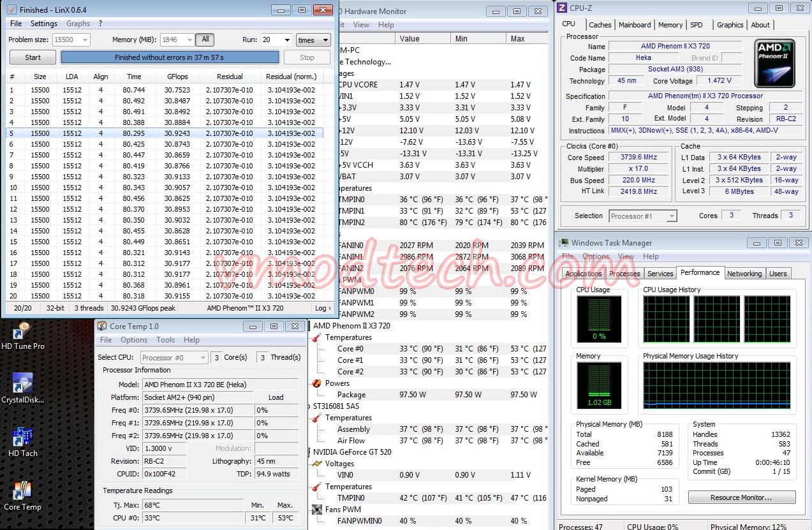Collapse the AMD Phenom II X3 720 node
The height and width of the screenshot is (530, 812).
[351, 326]
